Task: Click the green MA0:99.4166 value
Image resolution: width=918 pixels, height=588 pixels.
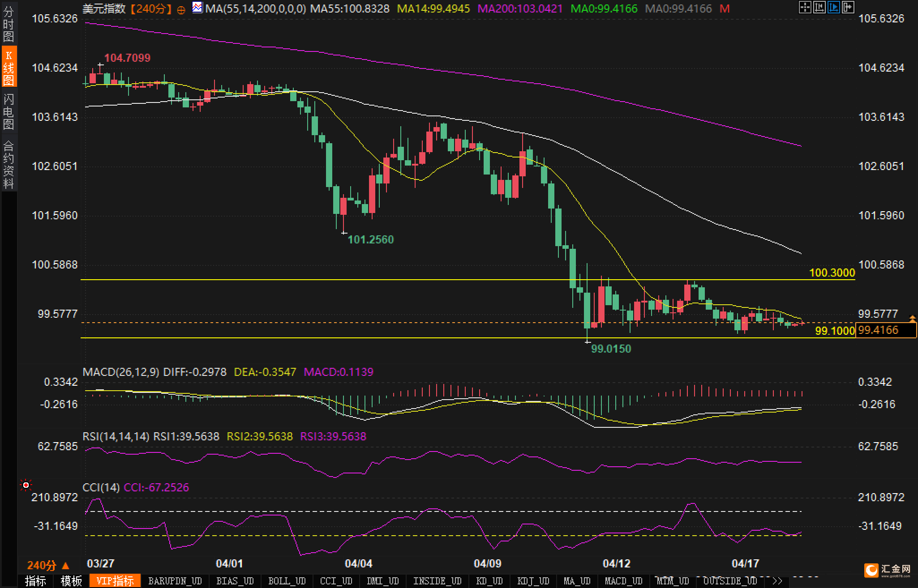Action: (604, 9)
